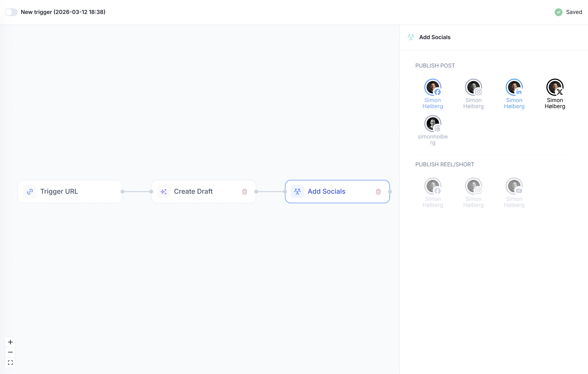Screen dimensions: 588x374
Task: Click the zoom out minus button
Action: tap(10, 352)
